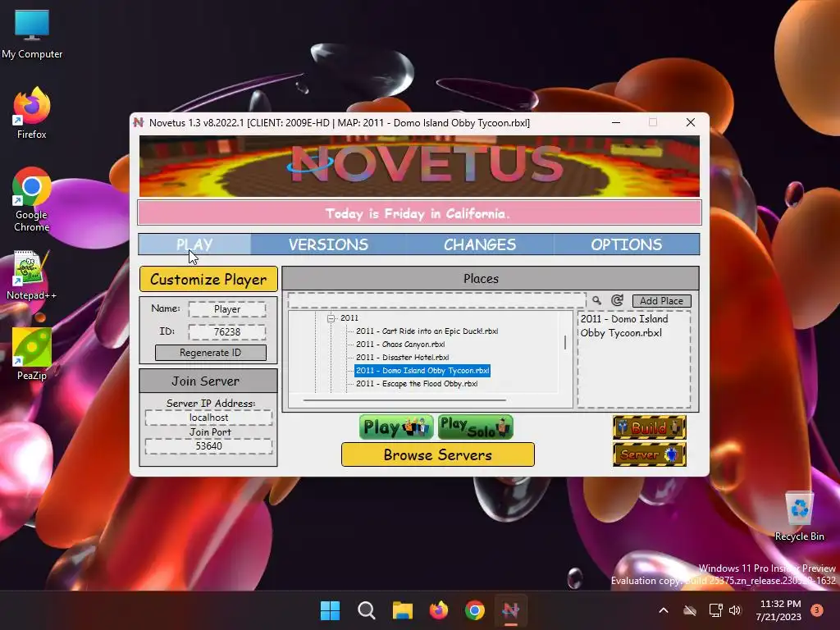Switch to the CHANGES tab
Viewport: 840px width, 630px height.
(480, 244)
